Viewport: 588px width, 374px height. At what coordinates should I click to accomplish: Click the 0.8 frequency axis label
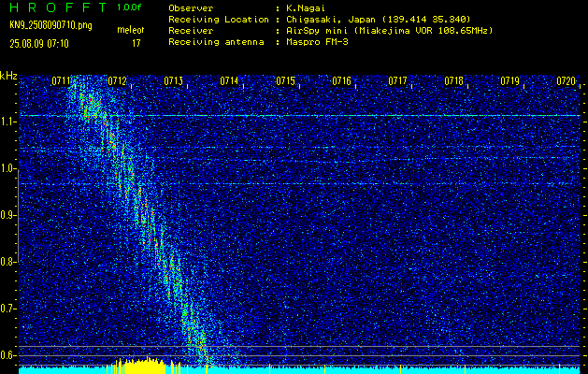tap(7, 262)
